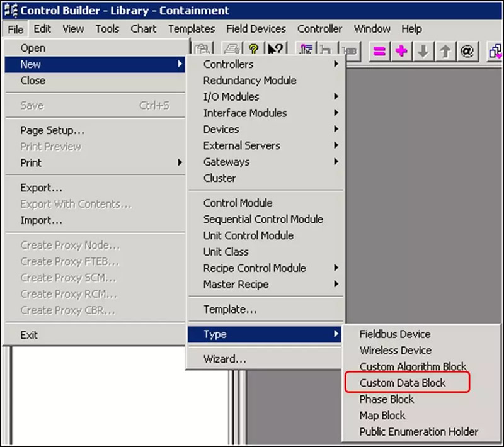This screenshot has height=447, width=504.
Task: Select Redundancy Module entry
Action: tap(265, 81)
